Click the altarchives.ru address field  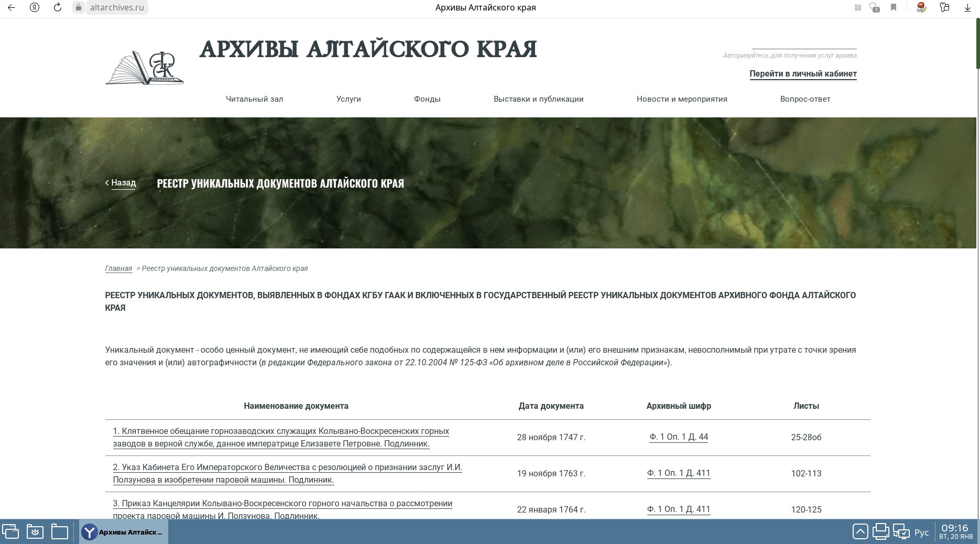click(x=116, y=7)
